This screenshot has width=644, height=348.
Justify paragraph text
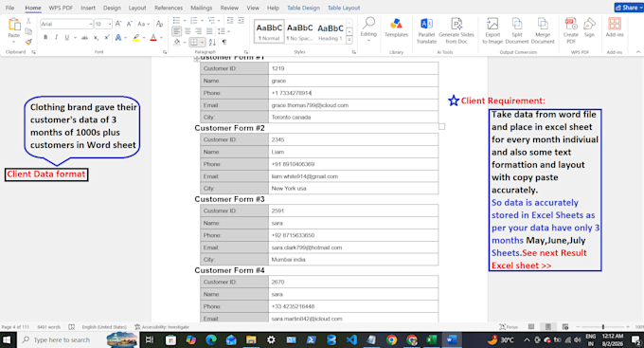pos(209,31)
